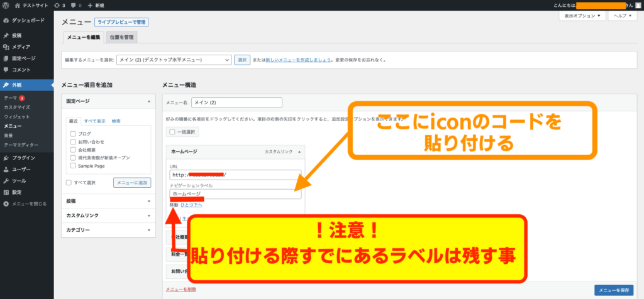644x299 pixels.
Task: Open menu selection dropdown メイン (2)
Action: tap(174, 60)
